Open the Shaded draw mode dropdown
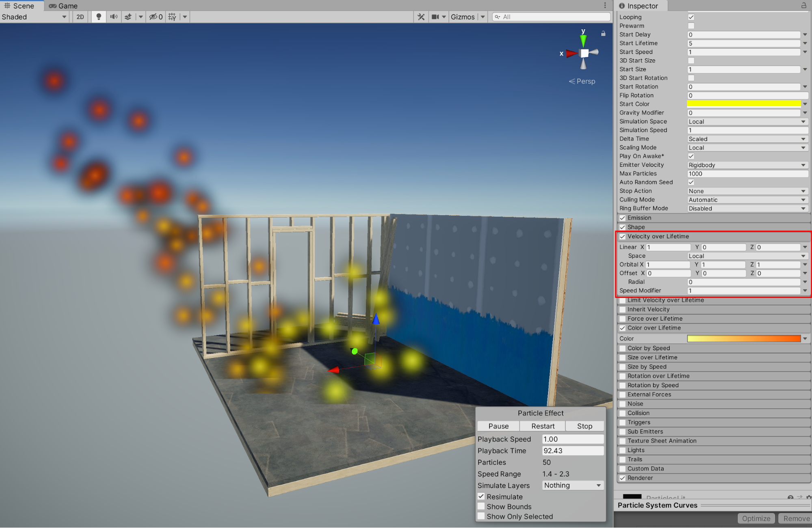 point(35,17)
